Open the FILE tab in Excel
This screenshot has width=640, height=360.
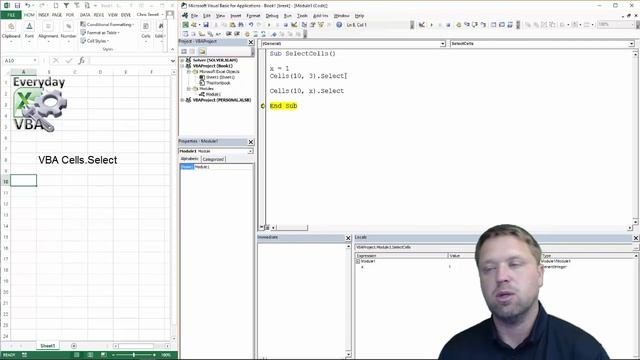tap(11, 15)
